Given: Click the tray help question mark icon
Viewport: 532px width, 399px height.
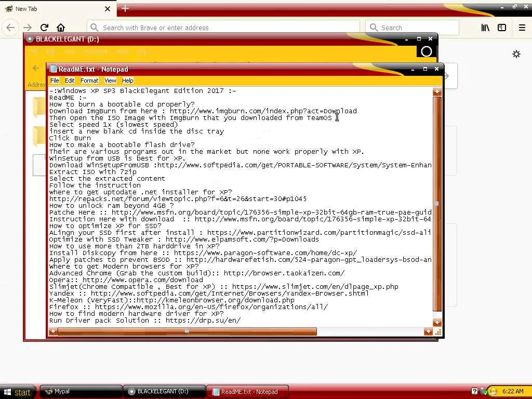Looking at the screenshot, I should click(474, 392).
